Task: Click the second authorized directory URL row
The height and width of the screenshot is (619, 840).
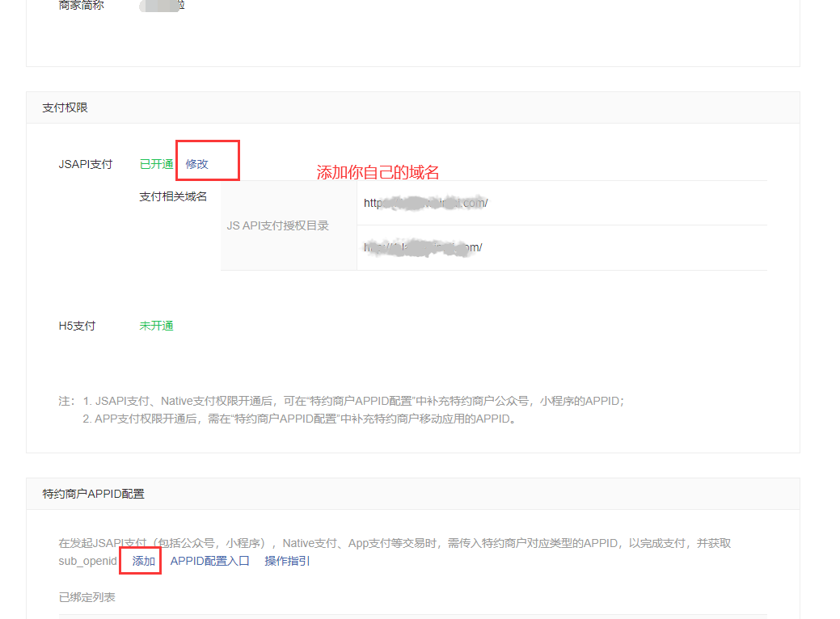Action: pos(562,247)
